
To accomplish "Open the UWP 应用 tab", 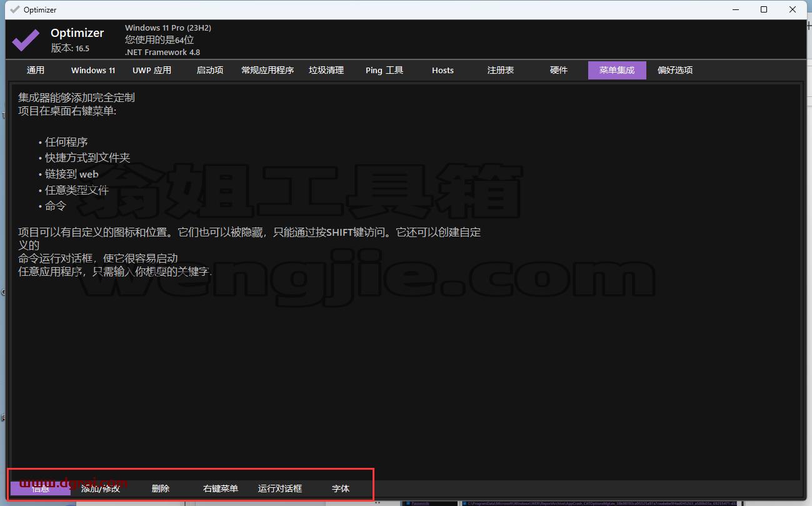I will (152, 70).
